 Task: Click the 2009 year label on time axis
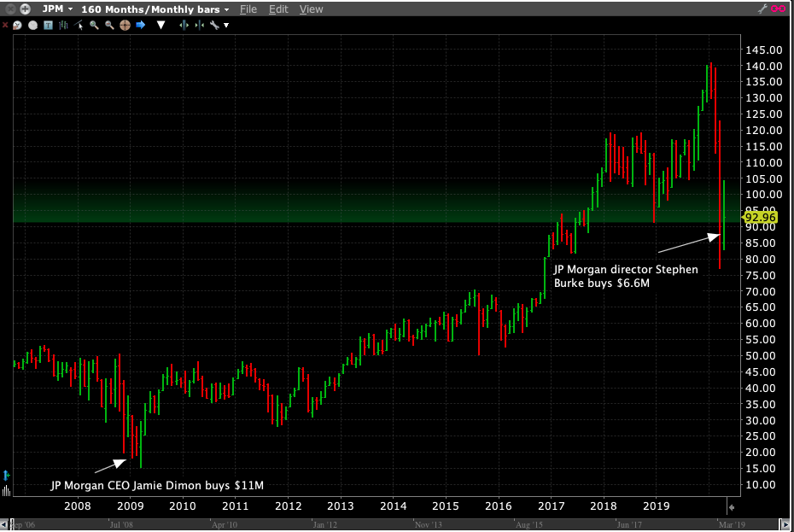[x=130, y=506]
